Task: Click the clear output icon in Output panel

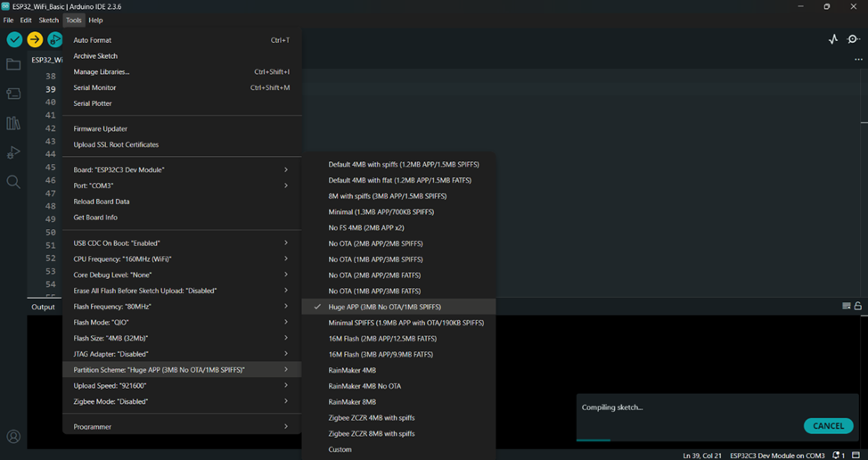Action: 846,306
